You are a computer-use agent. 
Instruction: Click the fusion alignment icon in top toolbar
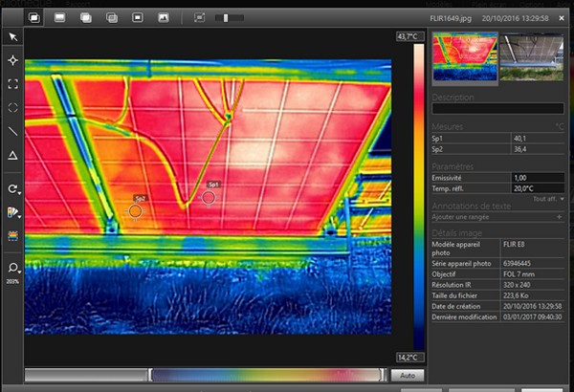tap(200, 17)
